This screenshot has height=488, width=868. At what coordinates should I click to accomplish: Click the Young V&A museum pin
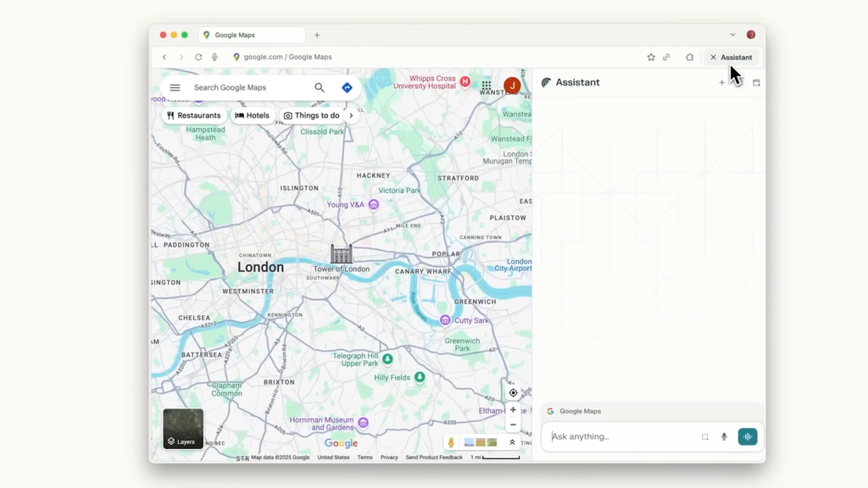tap(374, 205)
